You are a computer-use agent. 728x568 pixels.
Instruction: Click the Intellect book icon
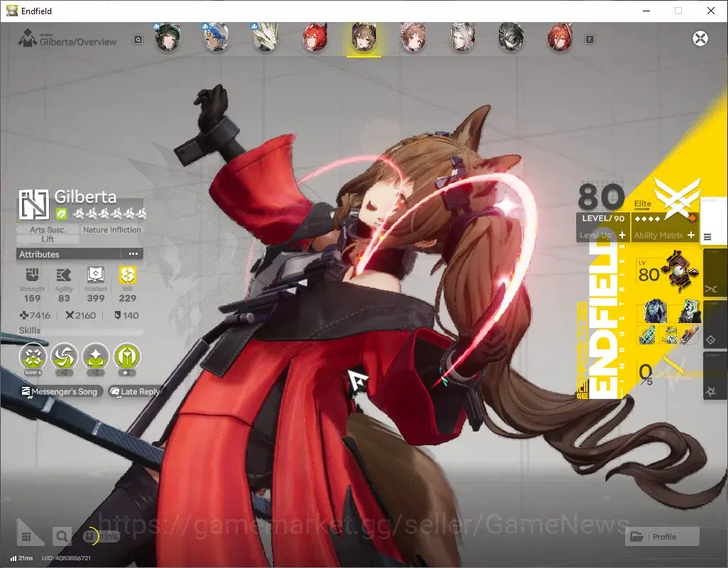coord(96,275)
